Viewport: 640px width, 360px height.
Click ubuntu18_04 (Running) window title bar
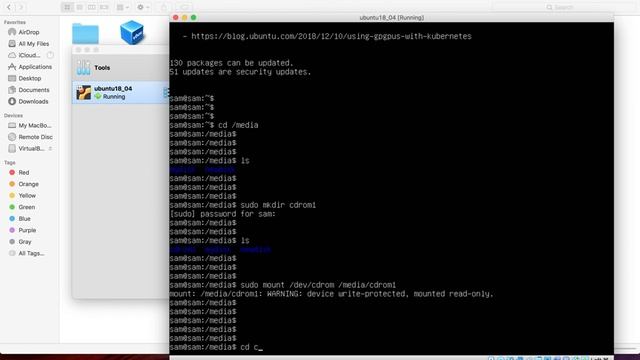click(391, 18)
